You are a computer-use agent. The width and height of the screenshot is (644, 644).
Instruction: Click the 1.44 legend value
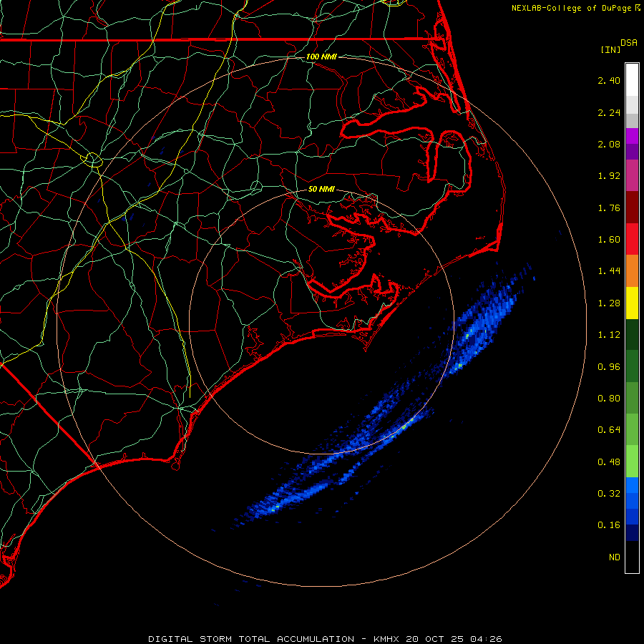609,271
